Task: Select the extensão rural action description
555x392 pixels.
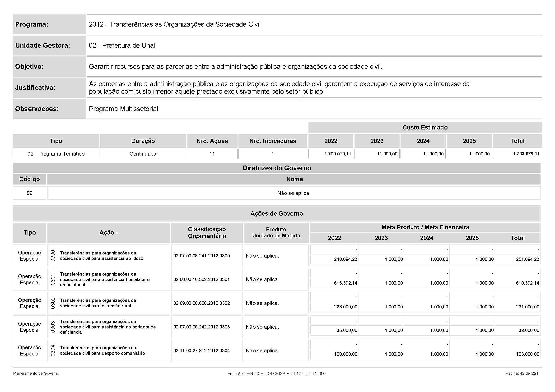Action: point(98,303)
